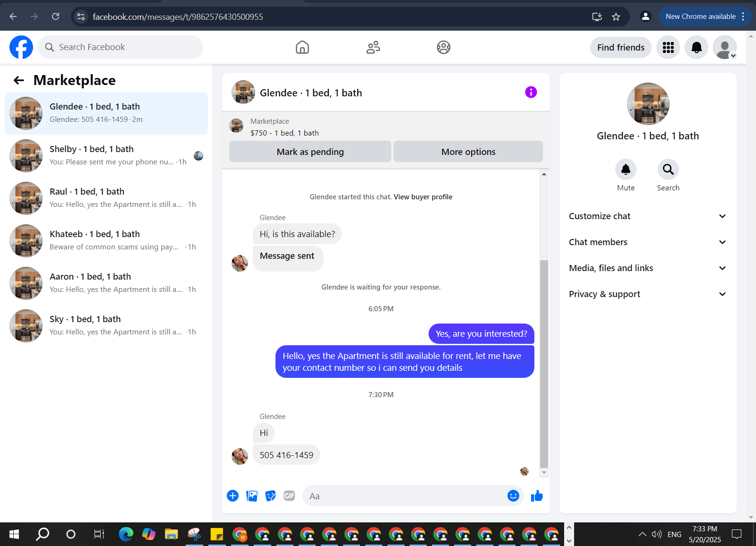Search within the conversation
Image resolution: width=756 pixels, height=546 pixels.
pos(668,169)
